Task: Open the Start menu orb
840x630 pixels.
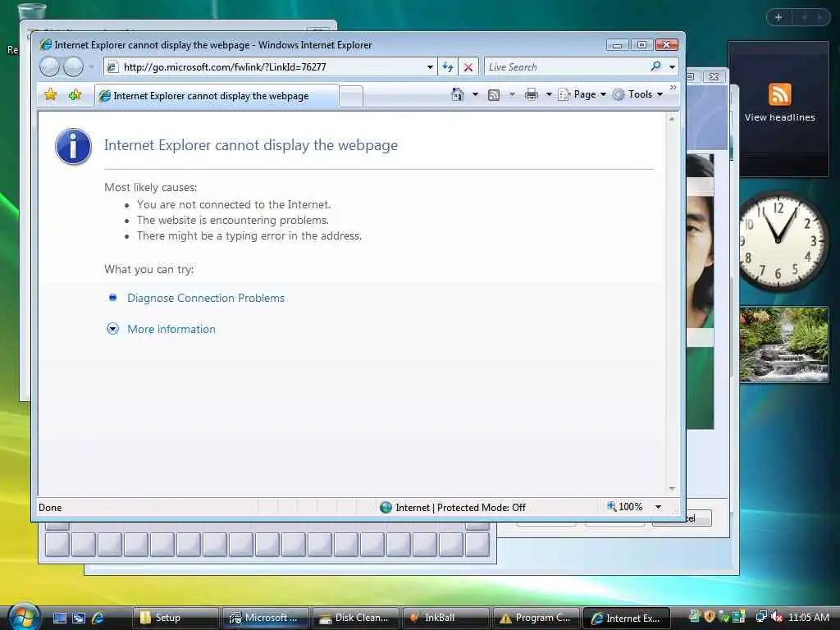Action: coord(24,616)
